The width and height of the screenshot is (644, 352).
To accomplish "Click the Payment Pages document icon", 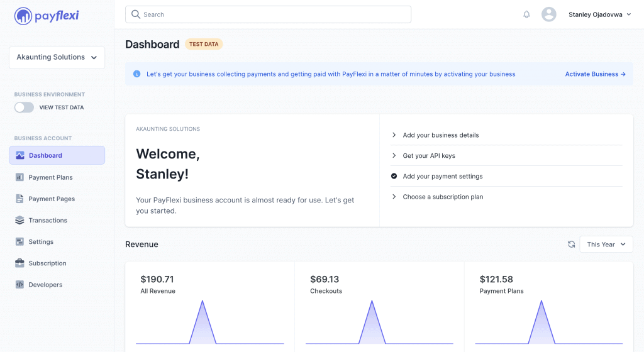I will (19, 199).
